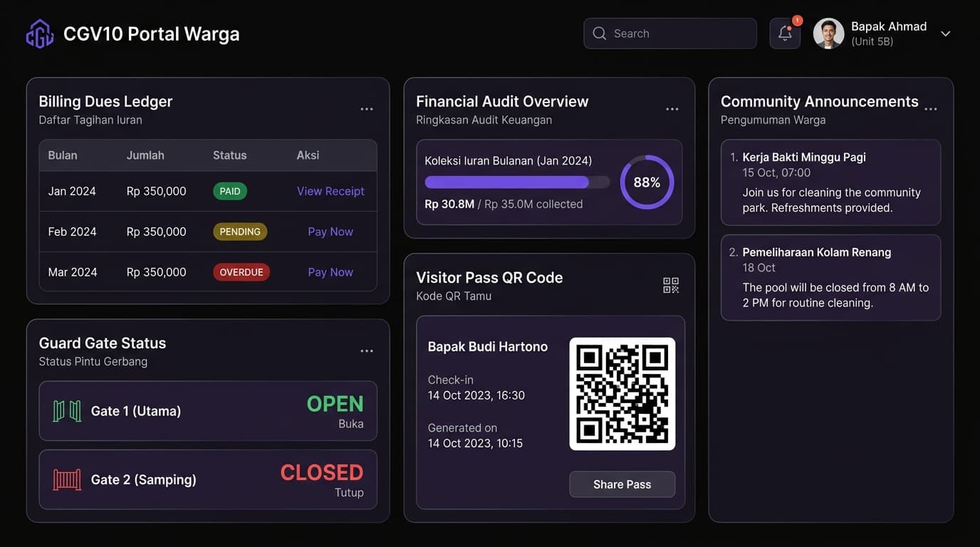Open the notifications bell
Image resolution: width=980 pixels, height=547 pixels.
click(785, 33)
